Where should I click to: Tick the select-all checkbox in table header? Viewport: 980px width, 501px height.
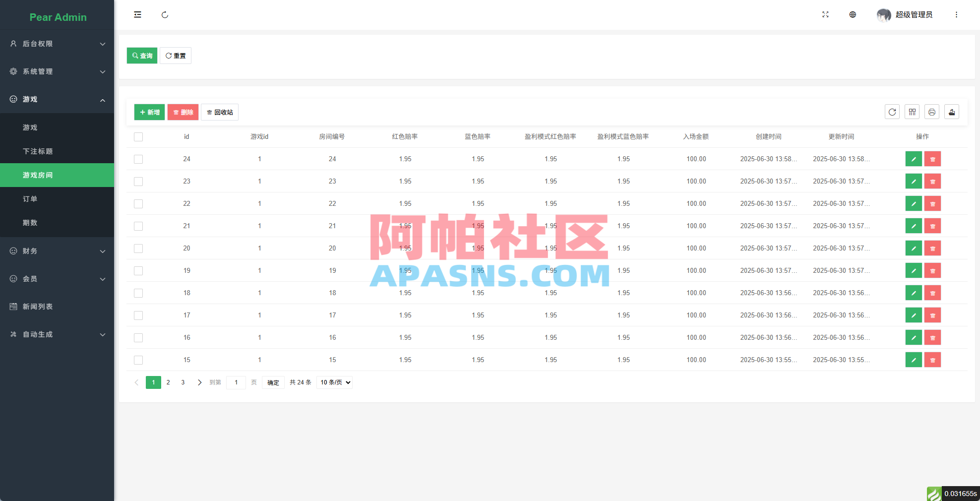pos(138,137)
